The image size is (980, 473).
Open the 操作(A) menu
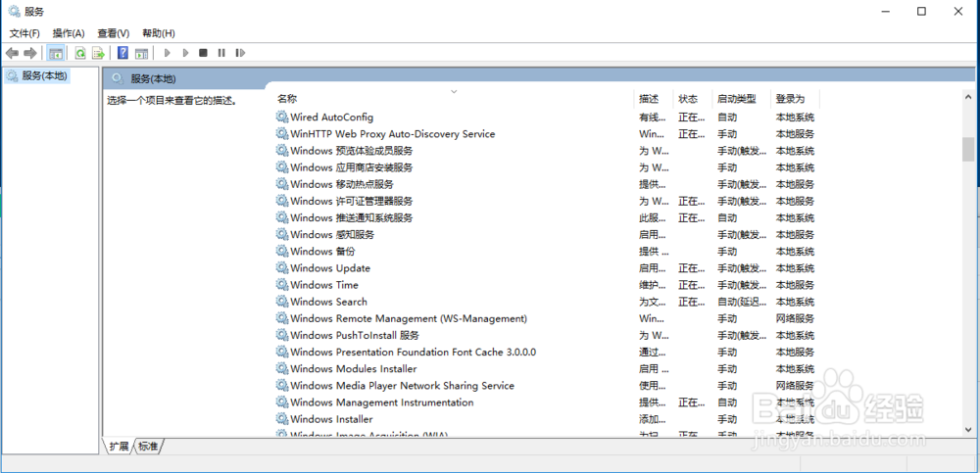click(69, 33)
